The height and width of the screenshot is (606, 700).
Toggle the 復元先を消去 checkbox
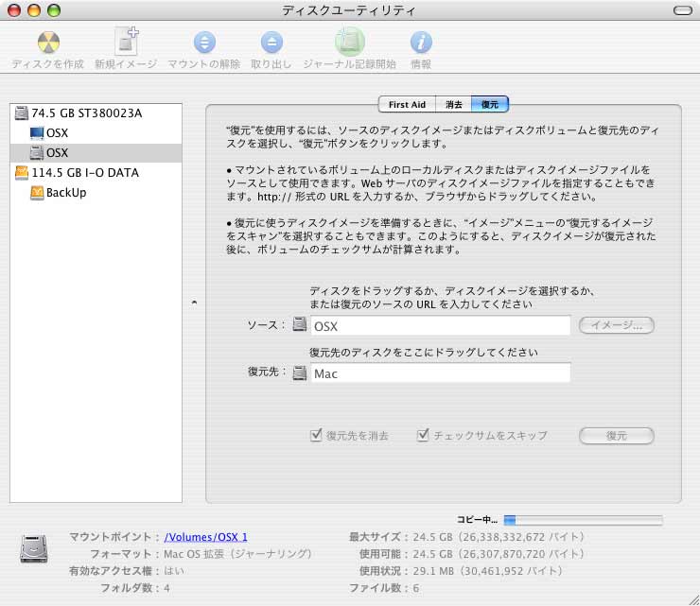pyautogui.click(x=317, y=436)
